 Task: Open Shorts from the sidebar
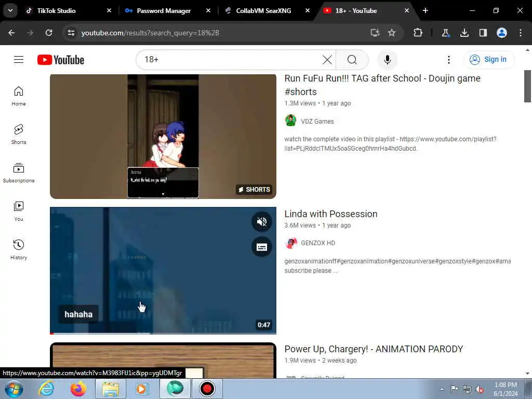19,135
